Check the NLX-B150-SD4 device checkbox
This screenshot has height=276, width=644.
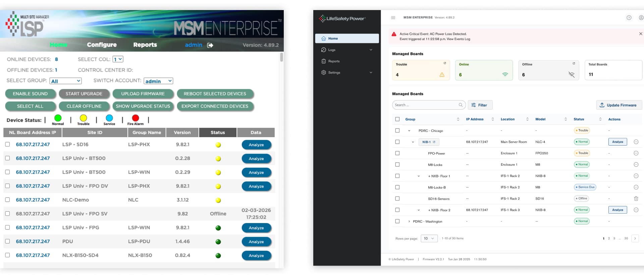pyautogui.click(x=7, y=255)
